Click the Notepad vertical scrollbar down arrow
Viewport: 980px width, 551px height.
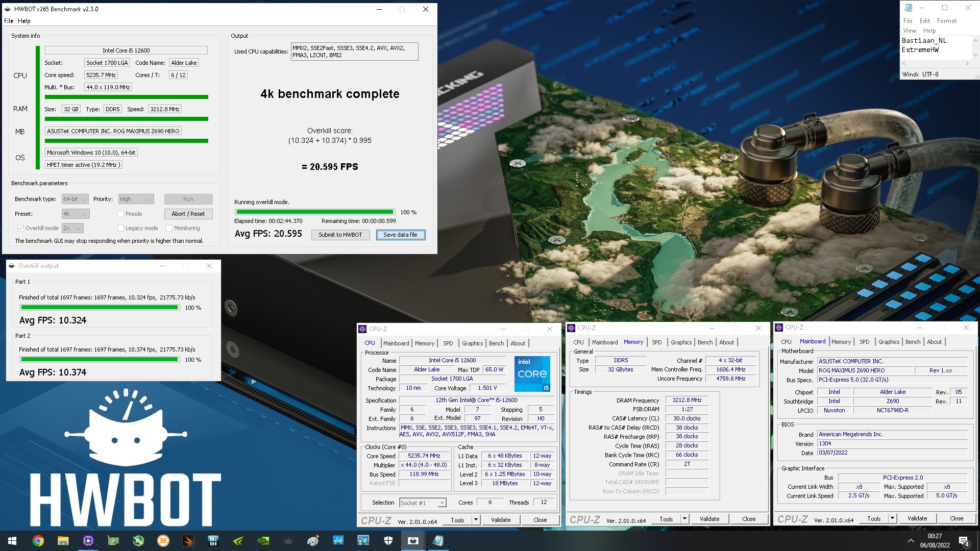[976, 55]
